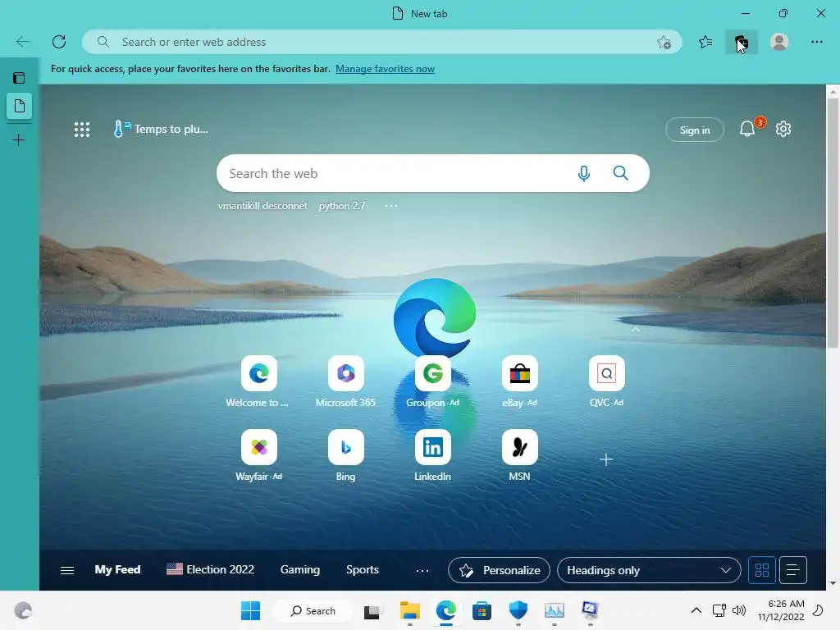Open the feed hamburger menu
Image resolution: width=840 pixels, height=630 pixels.
(67, 570)
